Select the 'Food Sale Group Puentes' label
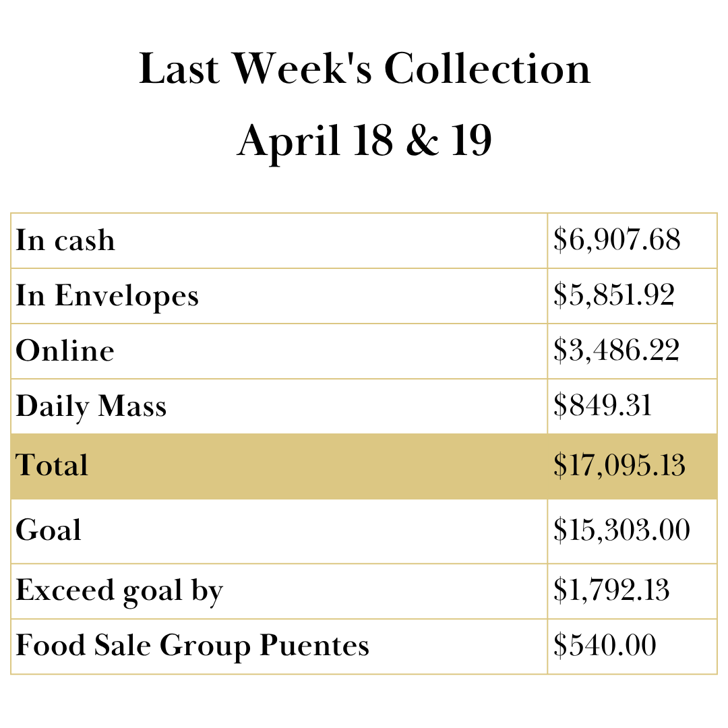 [x=192, y=646]
